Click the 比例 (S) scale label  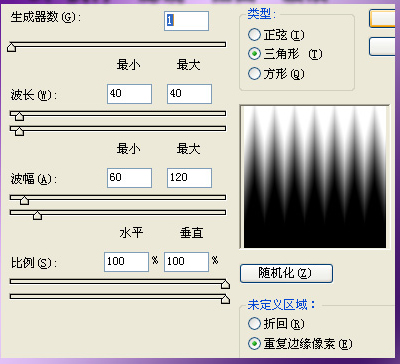click(x=34, y=263)
